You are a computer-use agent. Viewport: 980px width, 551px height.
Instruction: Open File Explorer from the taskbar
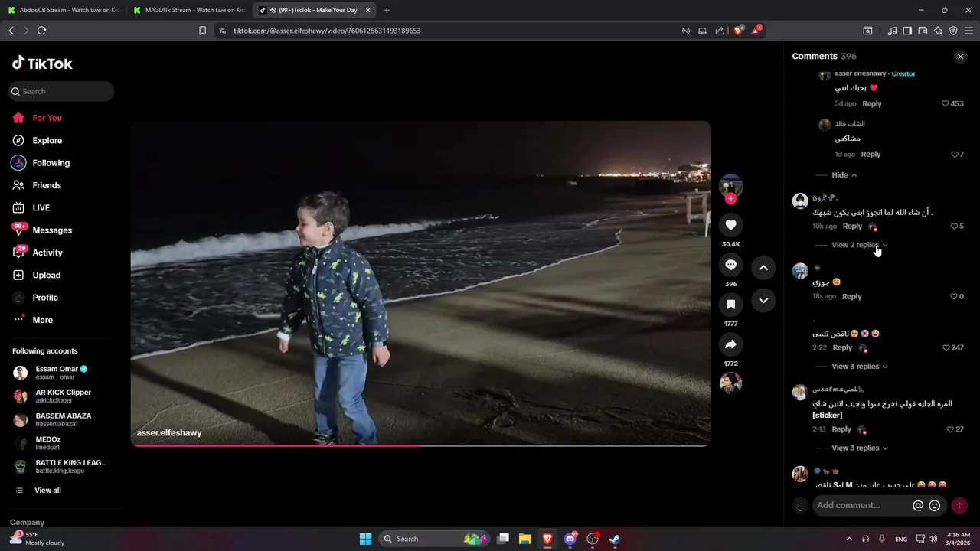pos(525,539)
